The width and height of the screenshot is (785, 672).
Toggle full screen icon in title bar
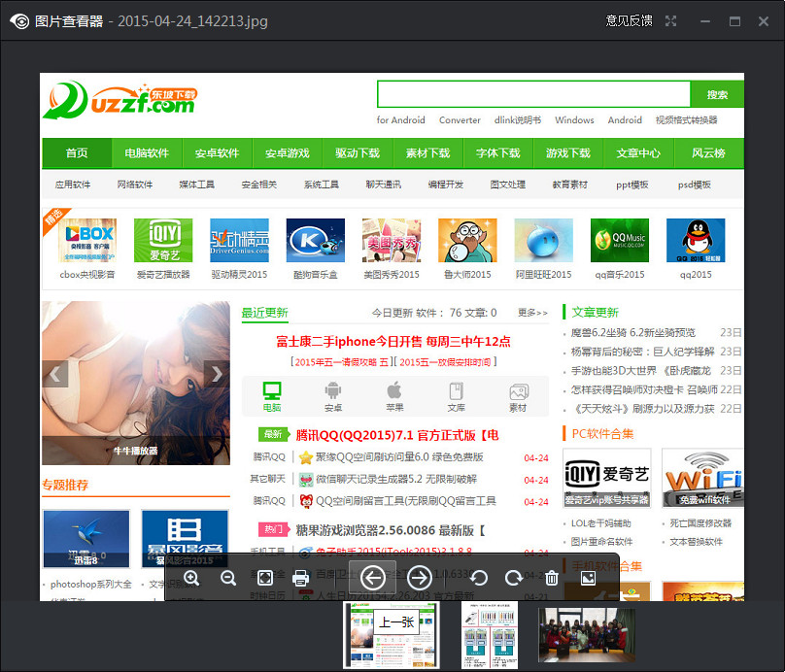pyautogui.click(x=671, y=21)
